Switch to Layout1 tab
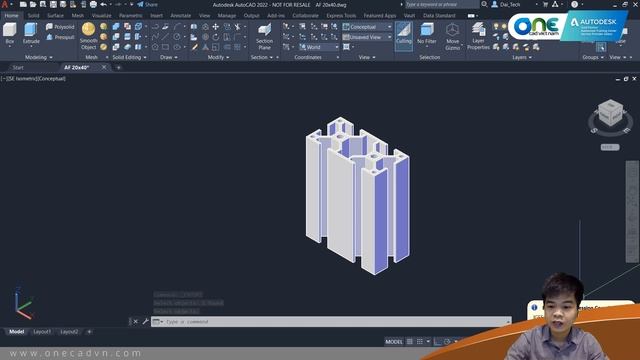The height and width of the screenshot is (360, 640). 42,332
